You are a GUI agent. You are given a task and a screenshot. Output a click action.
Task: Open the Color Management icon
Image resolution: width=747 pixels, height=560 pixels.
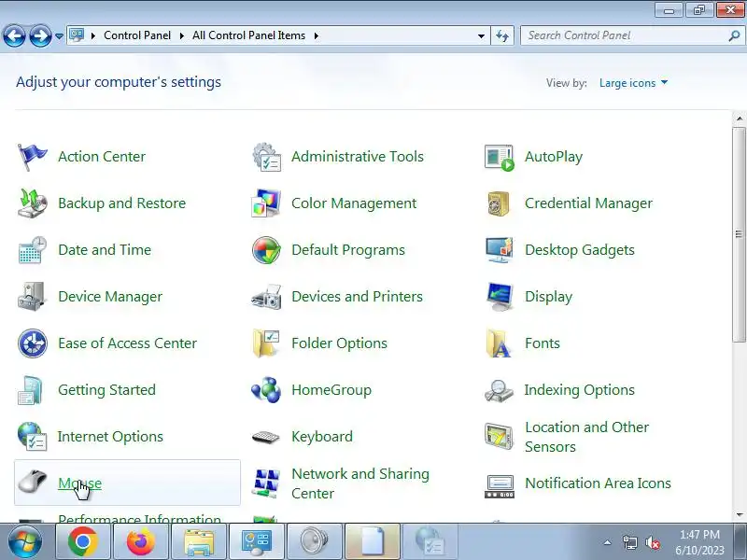[x=266, y=203]
